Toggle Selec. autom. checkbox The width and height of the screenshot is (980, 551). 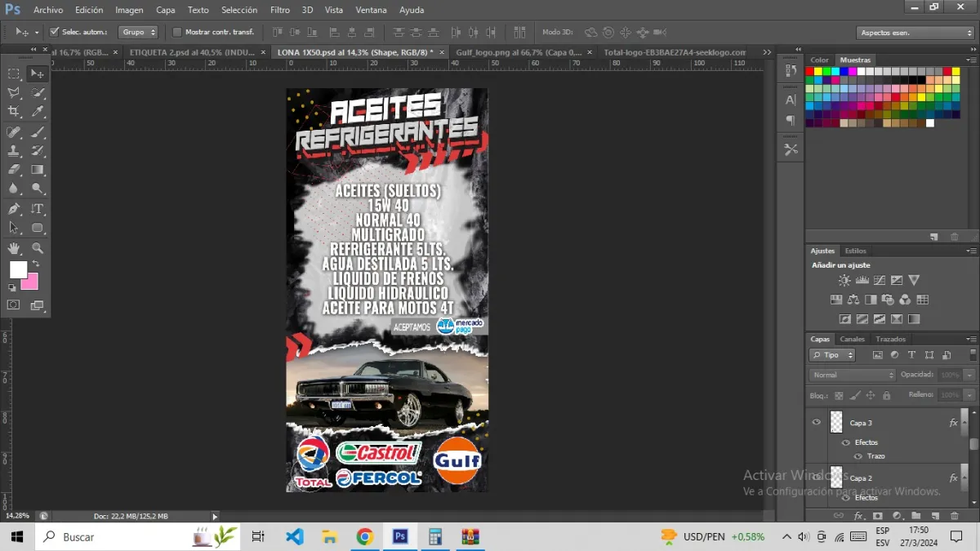click(x=55, y=32)
